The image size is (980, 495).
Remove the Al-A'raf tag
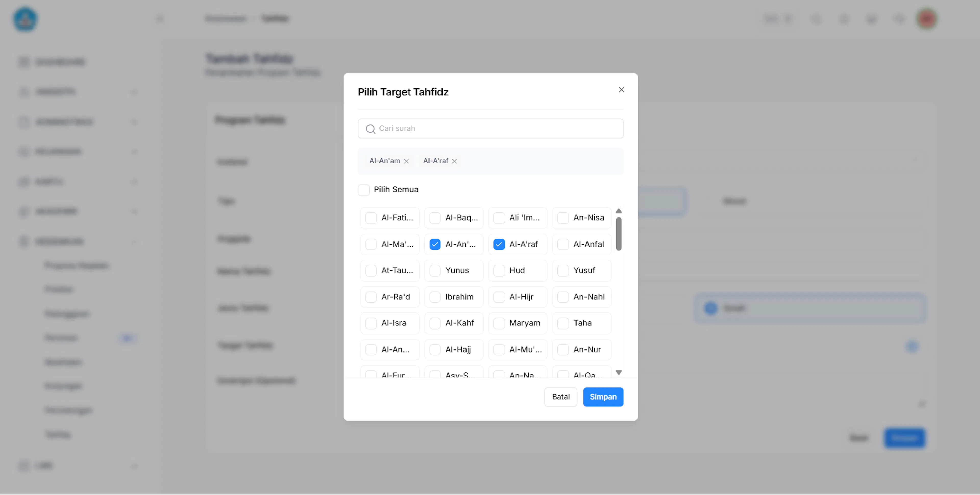pyautogui.click(x=454, y=161)
